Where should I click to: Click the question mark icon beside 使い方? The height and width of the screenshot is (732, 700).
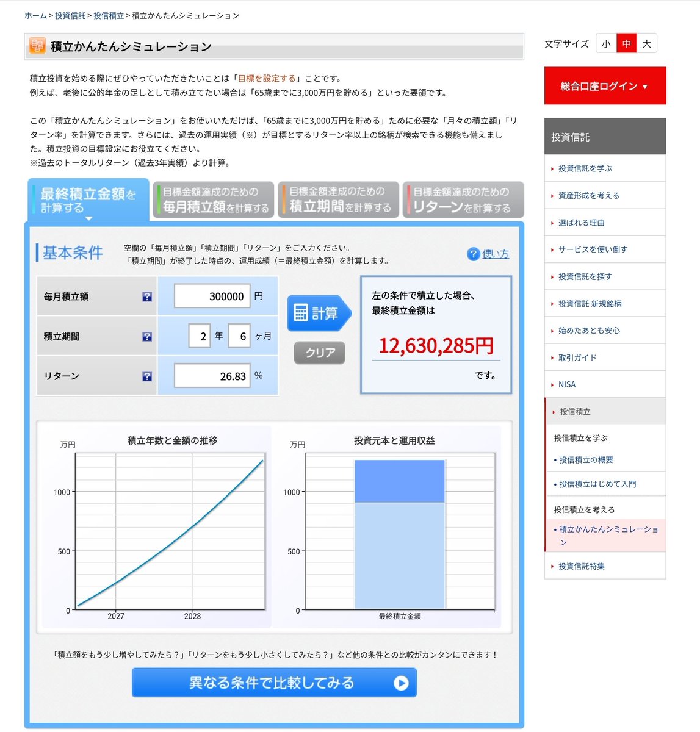pyautogui.click(x=473, y=254)
